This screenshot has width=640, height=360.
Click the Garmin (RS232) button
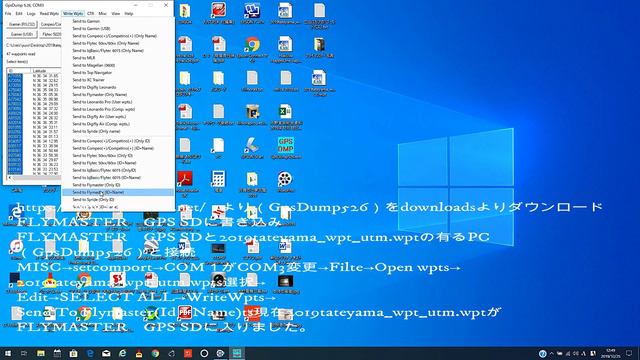coord(22,24)
